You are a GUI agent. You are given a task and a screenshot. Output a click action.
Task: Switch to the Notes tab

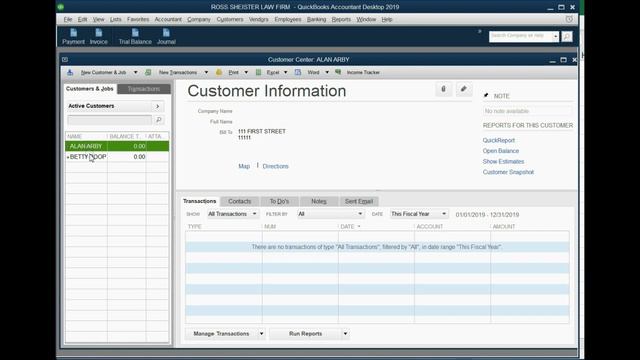pyautogui.click(x=319, y=201)
